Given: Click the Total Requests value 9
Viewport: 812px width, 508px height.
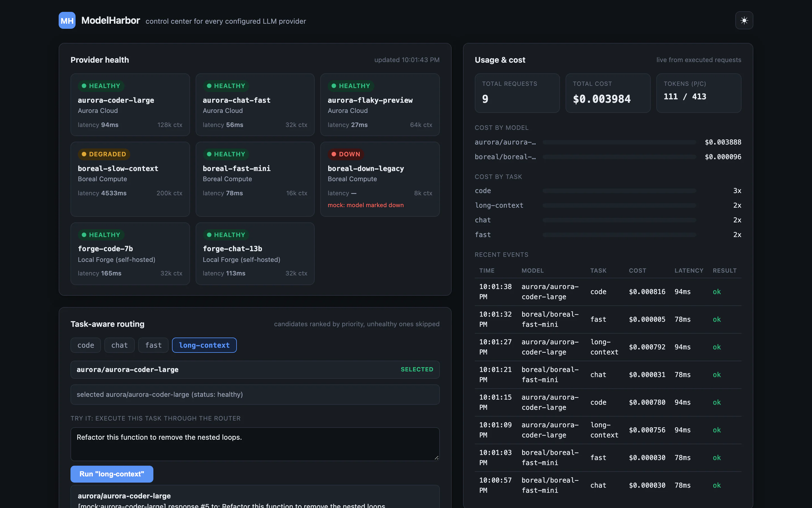Looking at the screenshot, I should tap(485, 99).
